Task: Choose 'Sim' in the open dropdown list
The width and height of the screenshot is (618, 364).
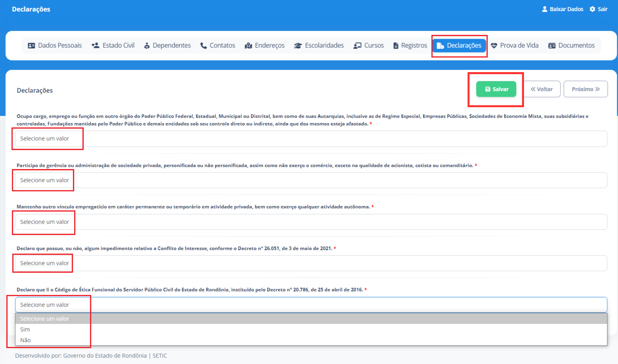Action: (x=25, y=329)
